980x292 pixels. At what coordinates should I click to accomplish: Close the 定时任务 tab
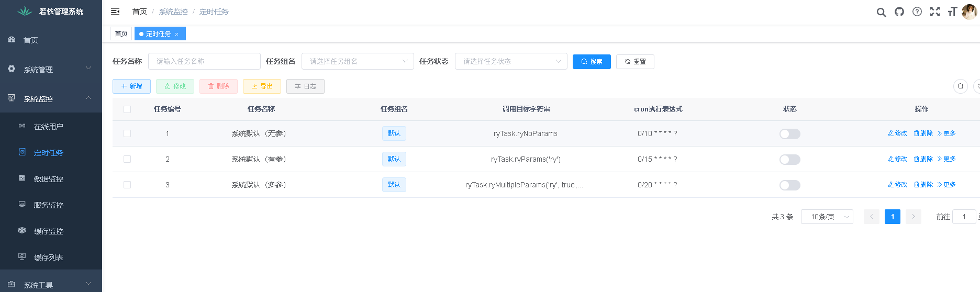click(x=177, y=34)
